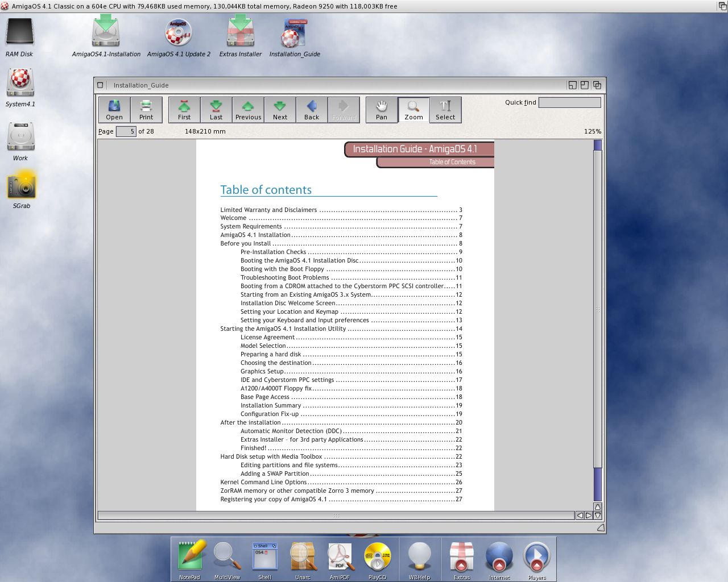Click vertical scrollbar of Installation_Guide window
The image size is (728, 582).
pos(597,321)
